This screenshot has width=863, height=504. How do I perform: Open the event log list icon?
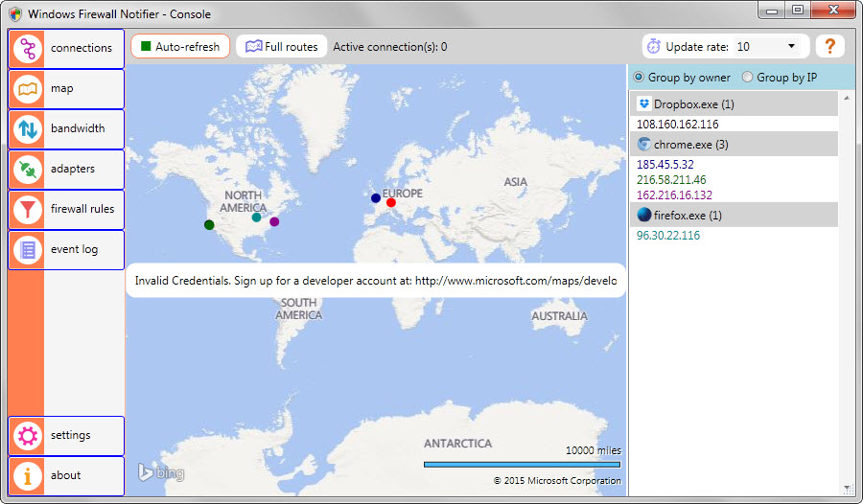(x=28, y=250)
